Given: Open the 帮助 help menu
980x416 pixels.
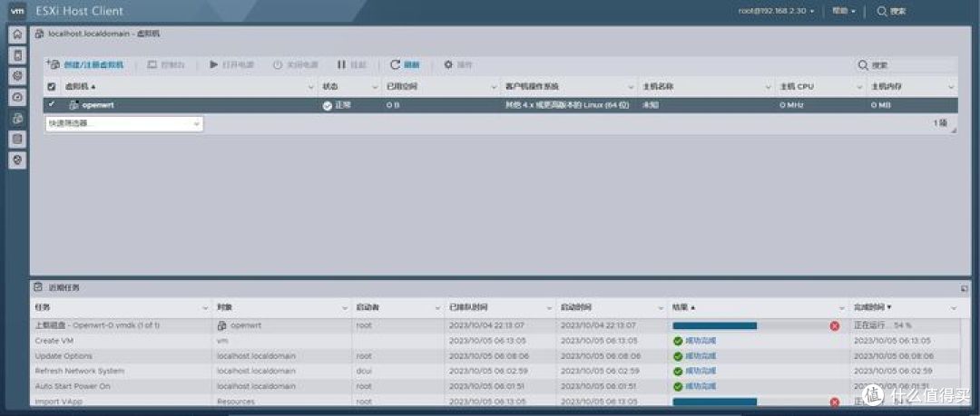Looking at the screenshot, I should [x=844, y=11].
